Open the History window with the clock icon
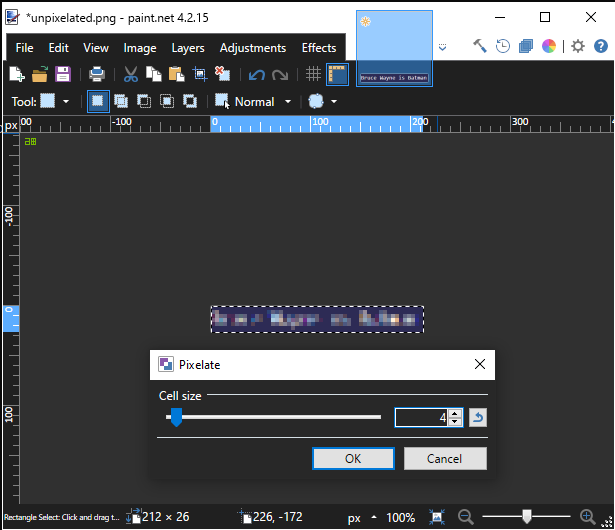The image size is (615, 530). click(502, 46)
